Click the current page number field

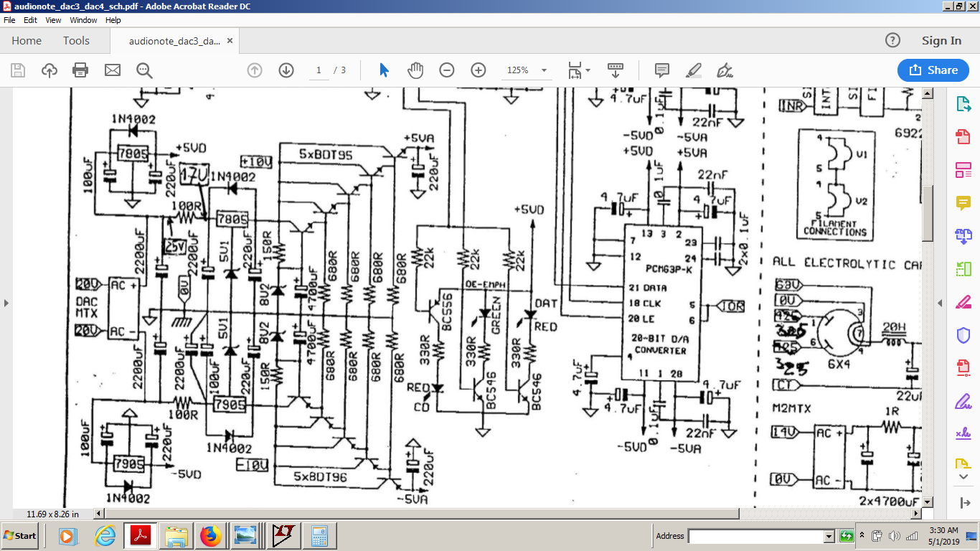[x=318, y=70]
